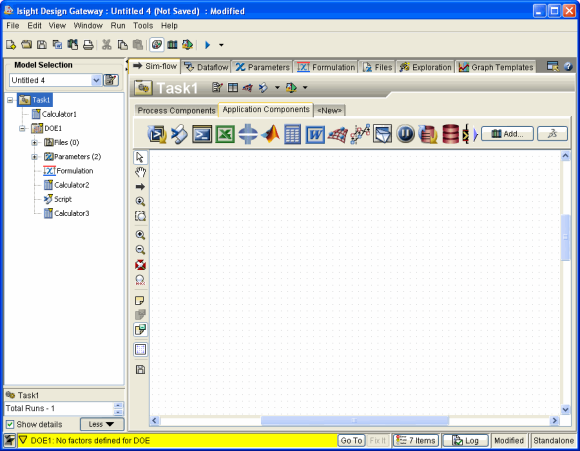
Task: Toggle the grid display button
Action: (140, 349)
